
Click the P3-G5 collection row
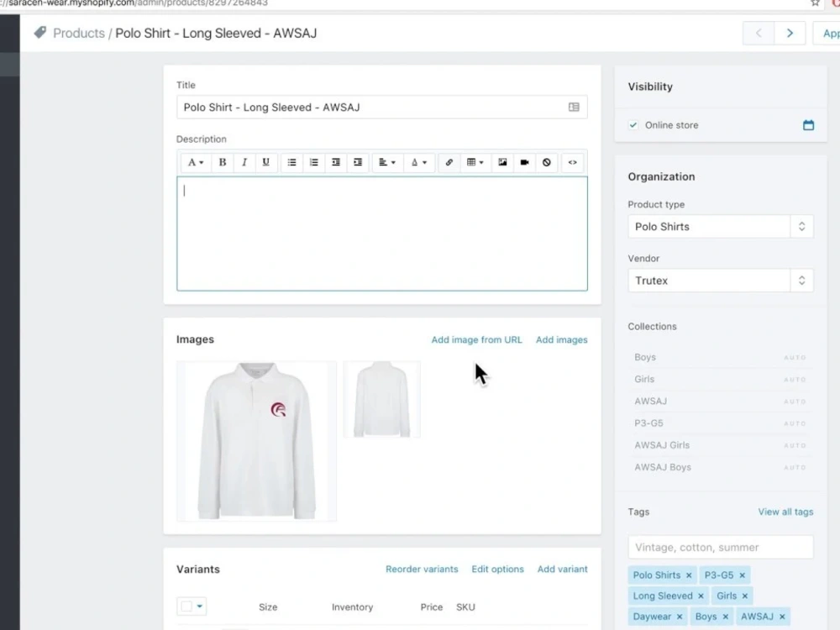pyautogui.click(x=721, y=423)
